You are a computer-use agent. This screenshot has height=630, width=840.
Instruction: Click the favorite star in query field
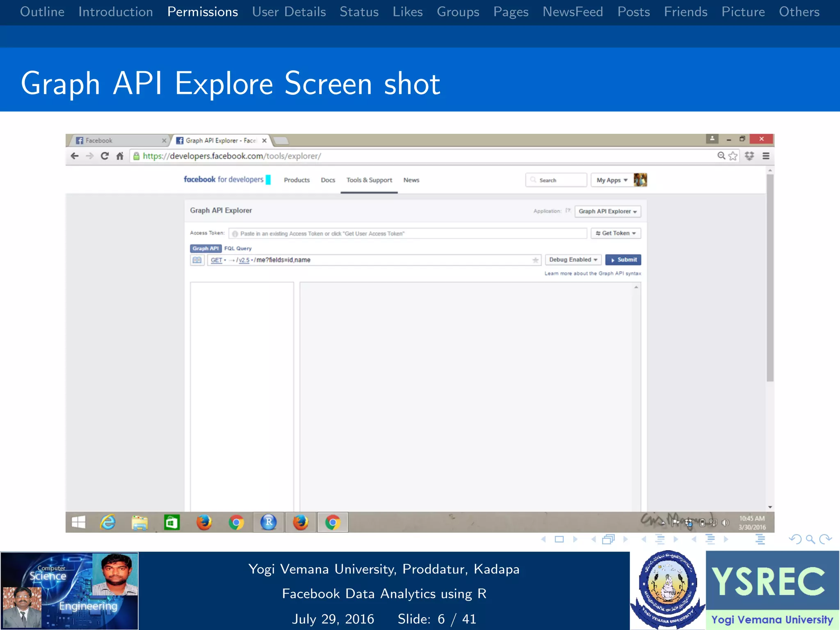535,260
